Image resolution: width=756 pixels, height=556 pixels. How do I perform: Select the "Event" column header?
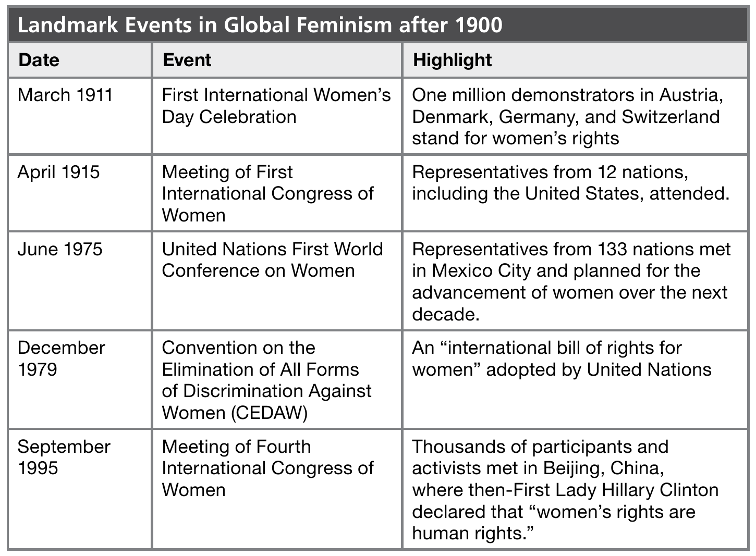[x=187, y=60]
